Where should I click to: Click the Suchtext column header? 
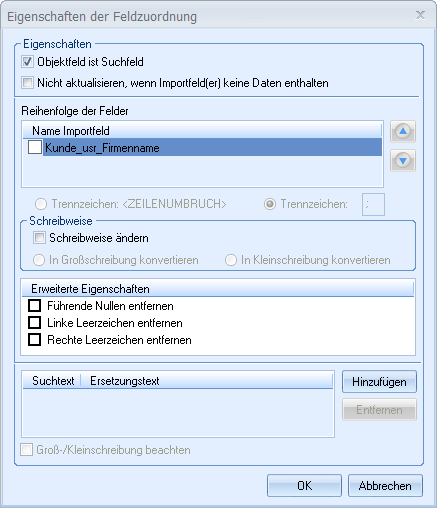point(52,381)
